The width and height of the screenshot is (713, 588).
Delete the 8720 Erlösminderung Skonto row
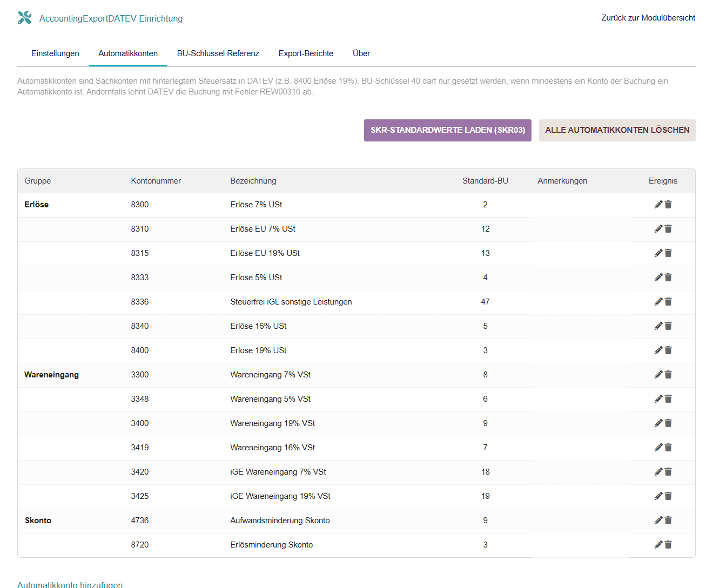click(x=668, y=545)
